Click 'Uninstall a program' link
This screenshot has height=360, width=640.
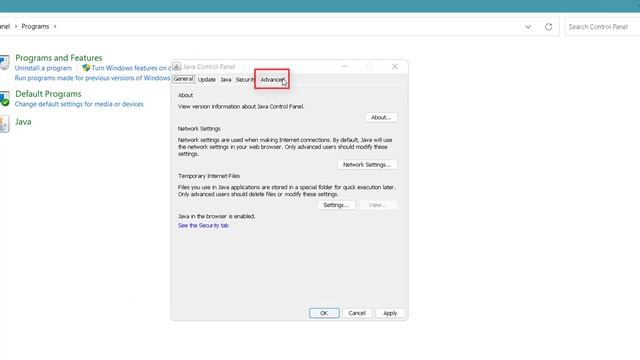[x=43, y=68]
